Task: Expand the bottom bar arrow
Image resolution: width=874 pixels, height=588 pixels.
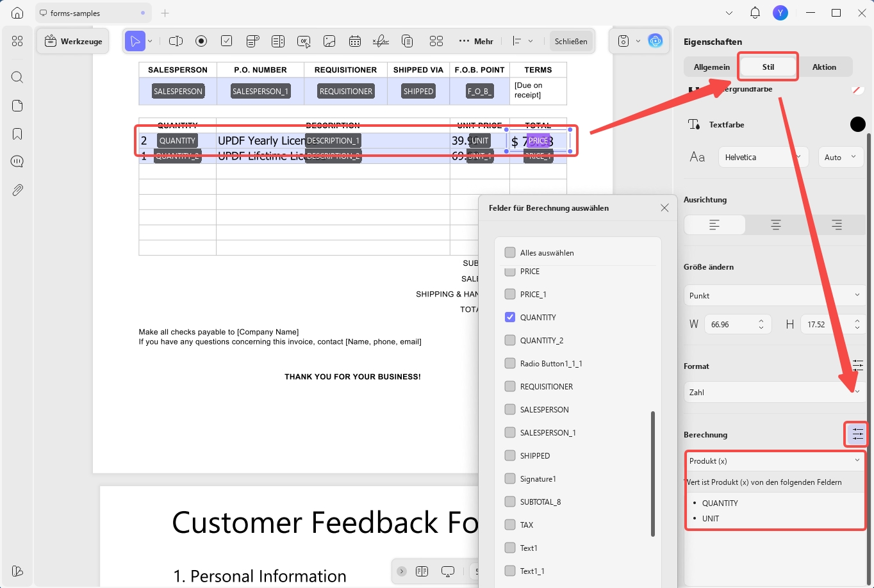Action: pos(402,571)
